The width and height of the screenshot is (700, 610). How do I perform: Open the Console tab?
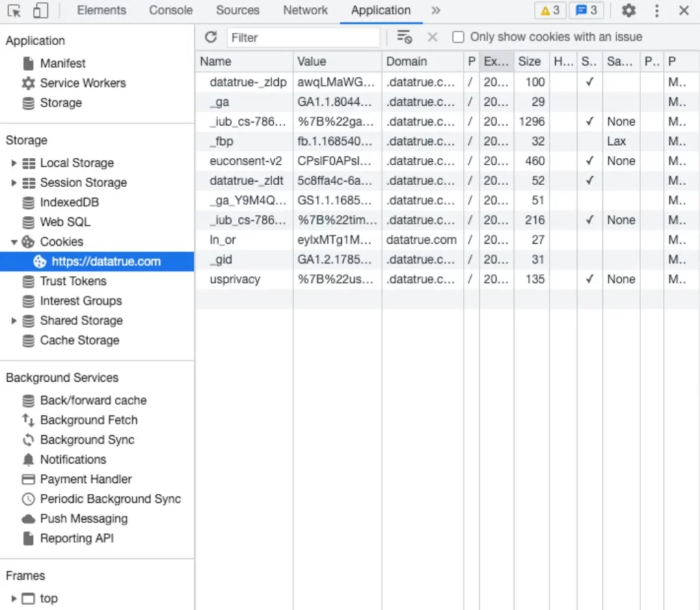pos(170,10)
